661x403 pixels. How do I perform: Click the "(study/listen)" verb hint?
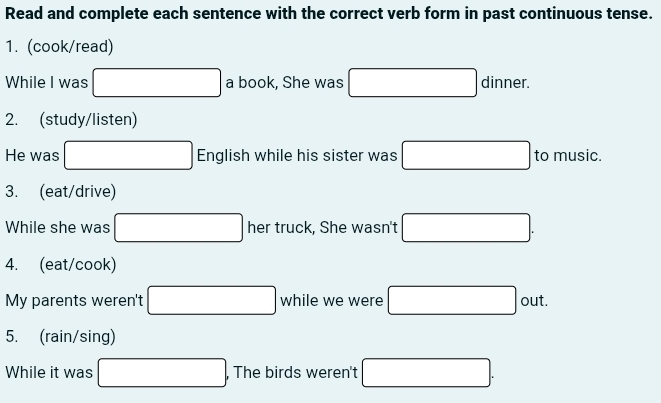point(88,120)
